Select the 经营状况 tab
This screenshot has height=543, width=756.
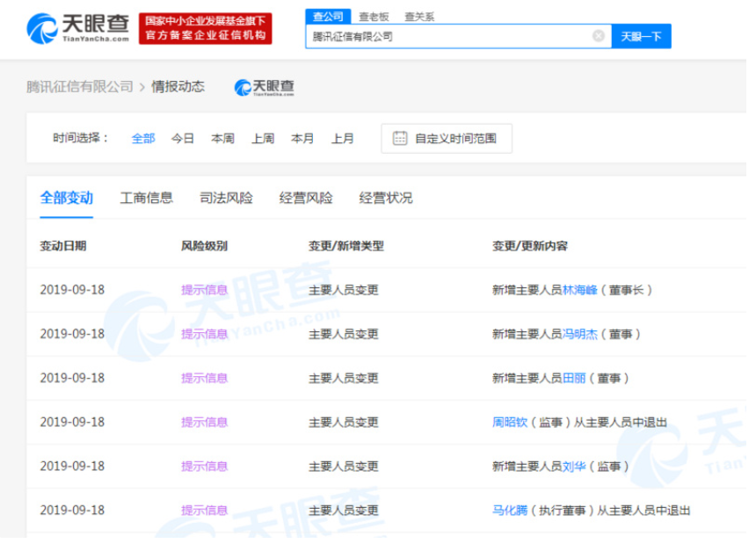pos(386,198)
